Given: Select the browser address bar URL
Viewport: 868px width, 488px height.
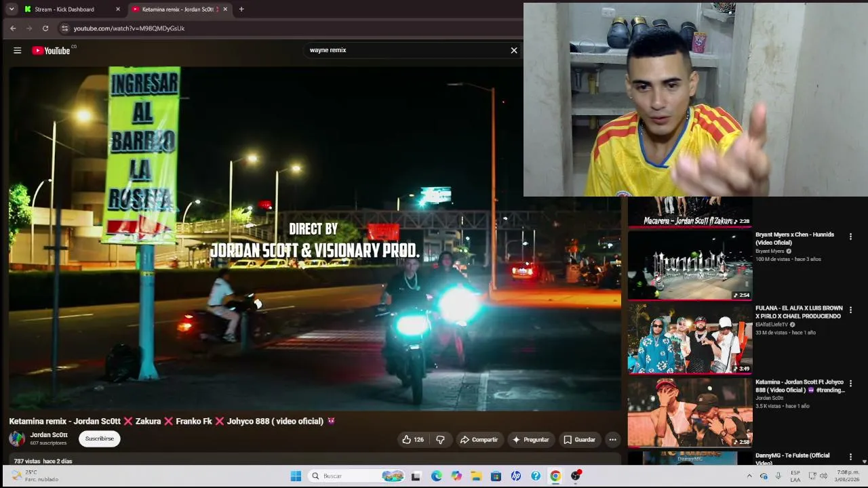Looking at the screenshot, I should click(129, 28).
